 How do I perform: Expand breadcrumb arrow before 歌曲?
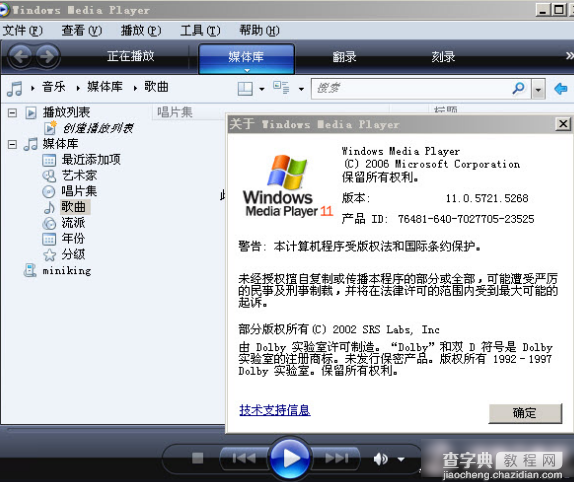click(135, 88)
